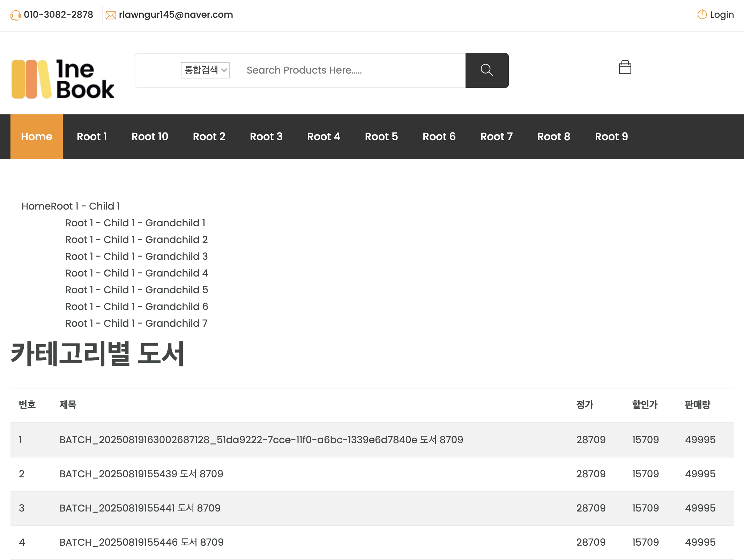Click the Home breadcrumb link
Screen dimensions: 744x560
click(36, 206)
